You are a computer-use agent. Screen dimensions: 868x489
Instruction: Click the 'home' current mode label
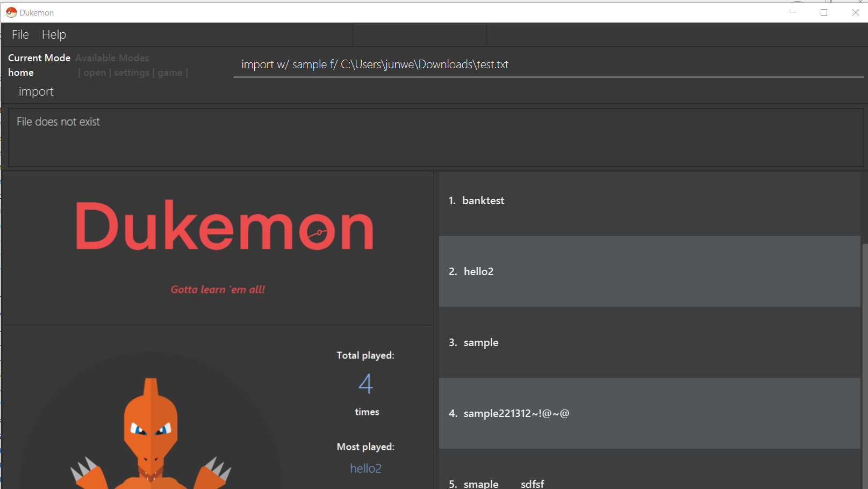coord(21,73)
